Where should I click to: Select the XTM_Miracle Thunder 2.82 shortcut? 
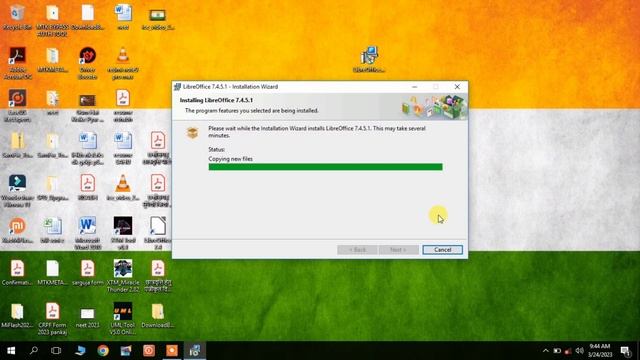click(x=122, y=276)
